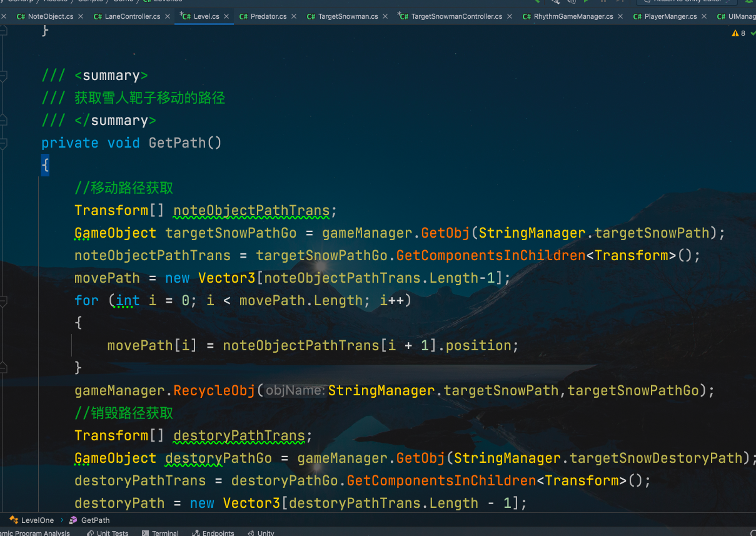
Task: Select the LevelOne breadcrumb
Action: click(x=38, y=520)
